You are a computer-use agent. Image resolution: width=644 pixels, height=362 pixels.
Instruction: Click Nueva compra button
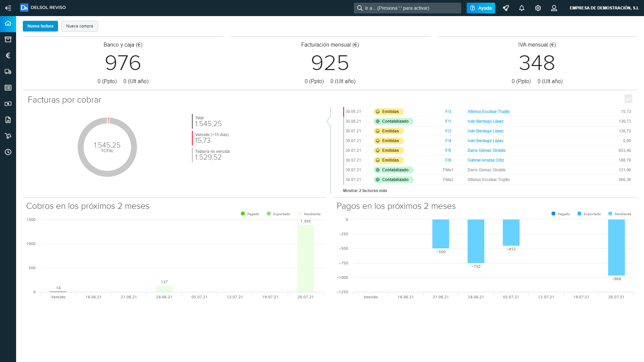click(x=79, y=26)
